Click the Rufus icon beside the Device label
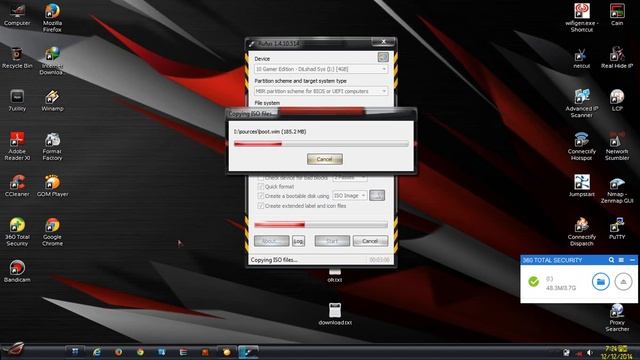Viewport: 640px width, 360px height. coord(383,57)
